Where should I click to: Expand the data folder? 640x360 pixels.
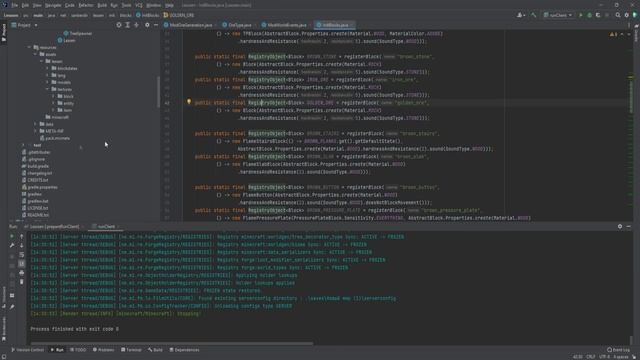coord(36,124)
